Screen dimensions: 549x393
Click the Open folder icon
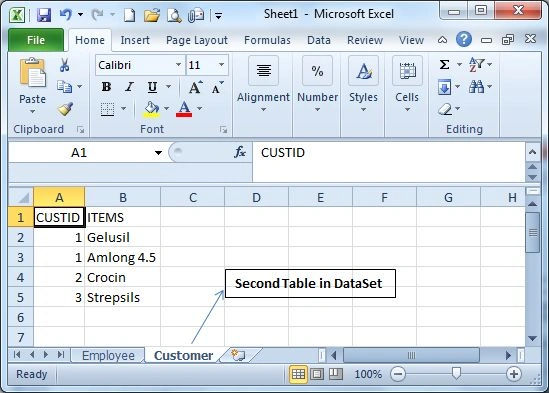pyautogui.click(x=152, y=15)
